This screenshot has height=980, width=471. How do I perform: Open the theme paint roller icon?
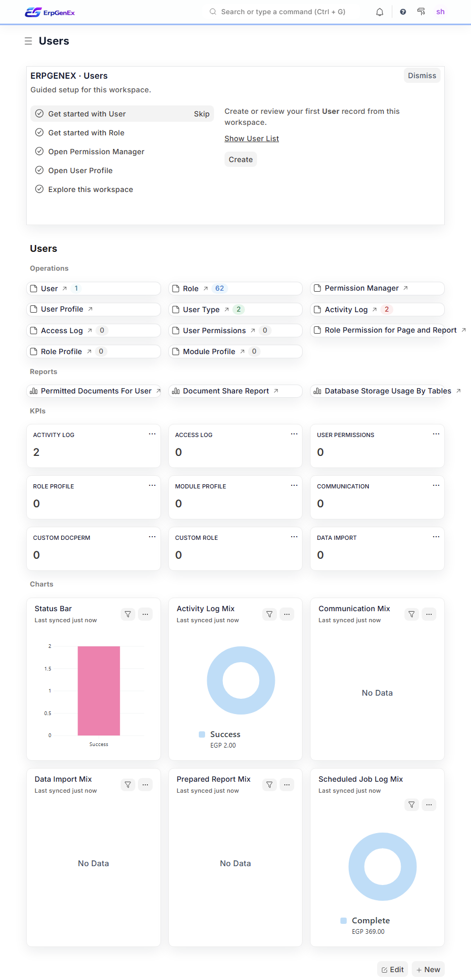point(421,12)
